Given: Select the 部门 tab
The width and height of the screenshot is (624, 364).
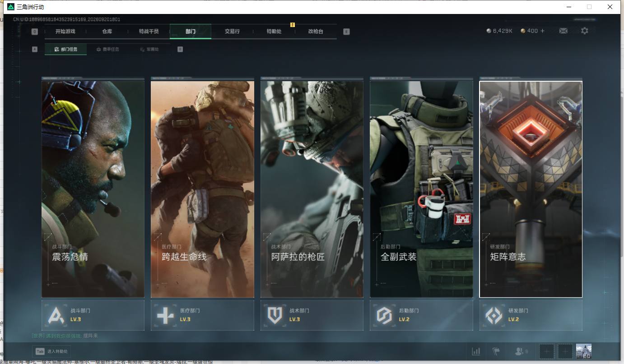Looking at the screenshot, I should 191,32.
